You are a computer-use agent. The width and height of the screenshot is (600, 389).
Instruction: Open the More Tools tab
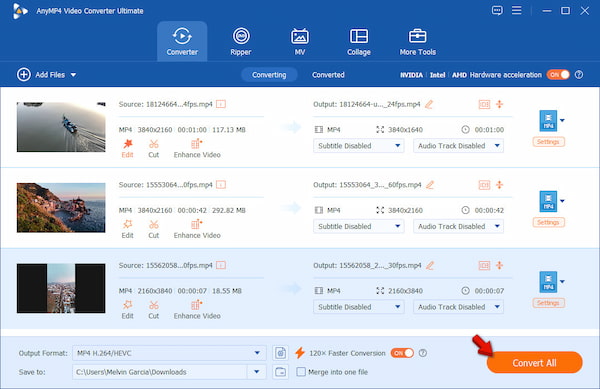click(417, 41)
